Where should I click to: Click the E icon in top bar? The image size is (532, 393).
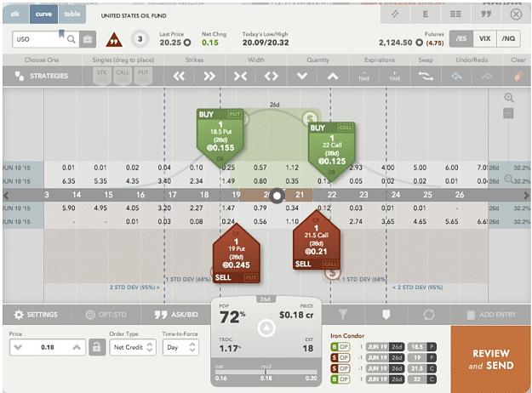click(425, 14)
